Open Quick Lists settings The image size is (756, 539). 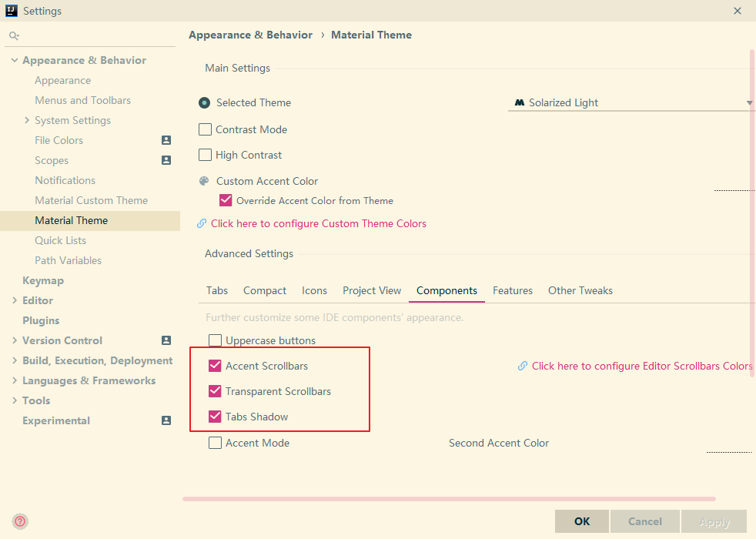[60, 240]
